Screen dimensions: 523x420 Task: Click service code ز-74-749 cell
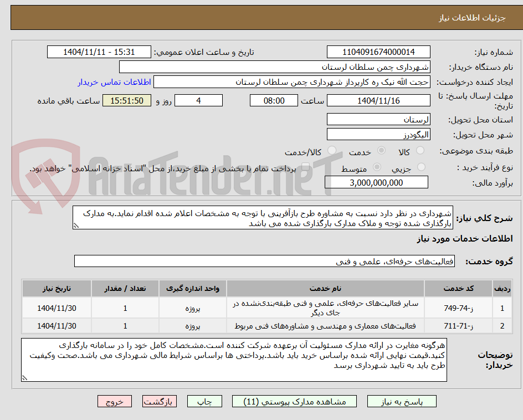[458, 308]
